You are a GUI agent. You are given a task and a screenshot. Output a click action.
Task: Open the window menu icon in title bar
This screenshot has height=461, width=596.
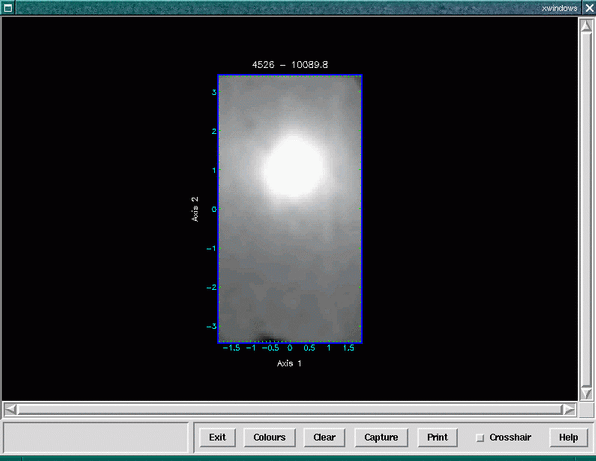point(8,7)
